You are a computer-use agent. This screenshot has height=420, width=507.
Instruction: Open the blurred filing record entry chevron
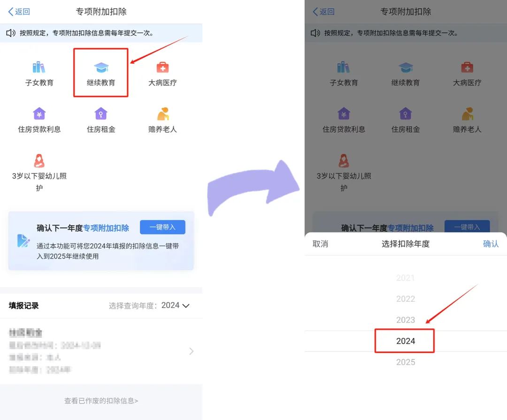191,351
